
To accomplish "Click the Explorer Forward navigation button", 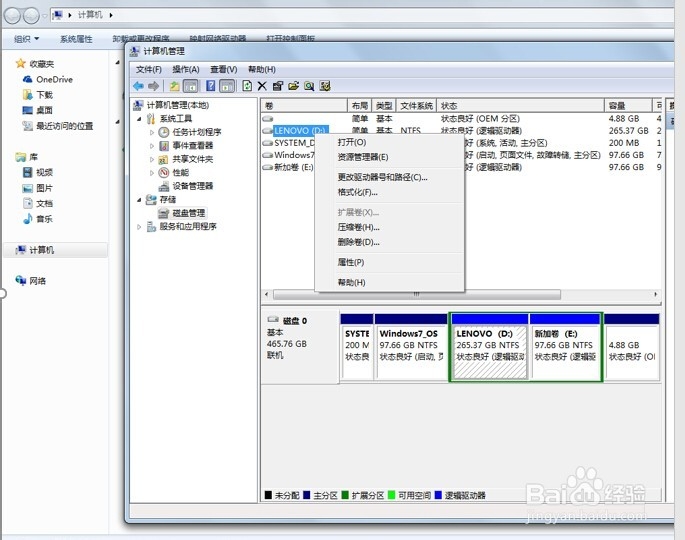I will point(31,16).
